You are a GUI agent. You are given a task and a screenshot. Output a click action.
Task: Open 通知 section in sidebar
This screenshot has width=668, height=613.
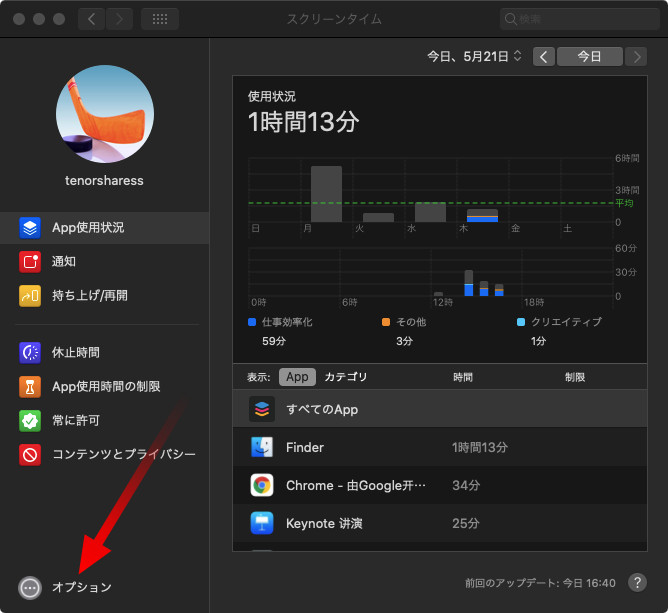pos(64,262)
